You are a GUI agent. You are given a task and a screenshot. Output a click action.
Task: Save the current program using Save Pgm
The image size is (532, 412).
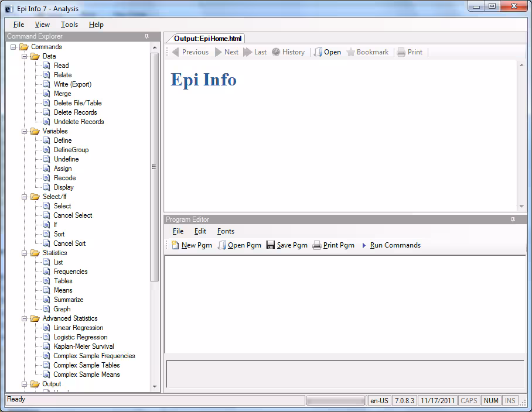click(287, 245)
